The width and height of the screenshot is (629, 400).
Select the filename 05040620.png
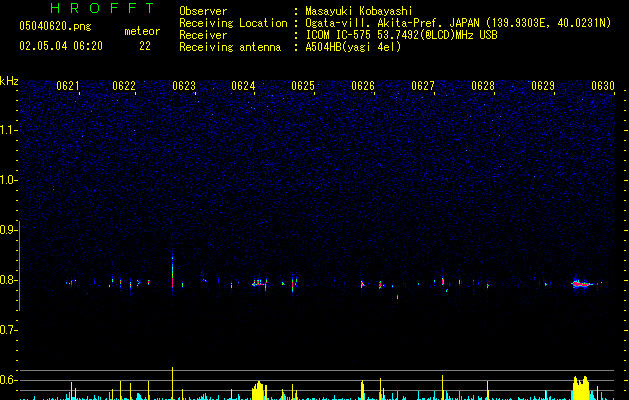[55, 27]
